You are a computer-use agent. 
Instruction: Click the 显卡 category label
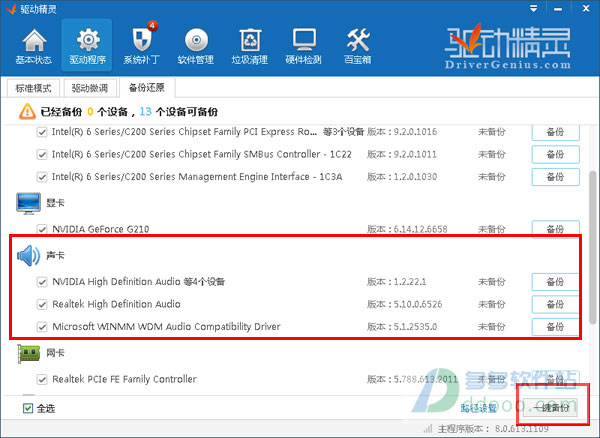coord(55,203)
